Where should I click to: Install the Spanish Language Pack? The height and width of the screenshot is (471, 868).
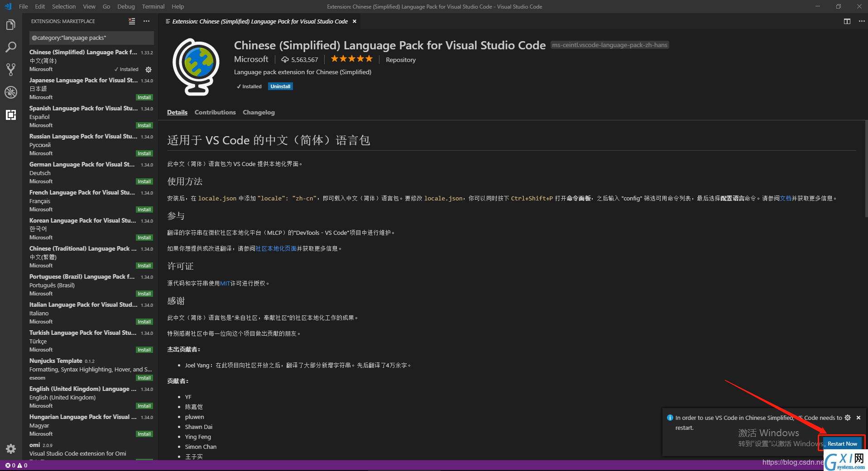(x=144, y=125)
